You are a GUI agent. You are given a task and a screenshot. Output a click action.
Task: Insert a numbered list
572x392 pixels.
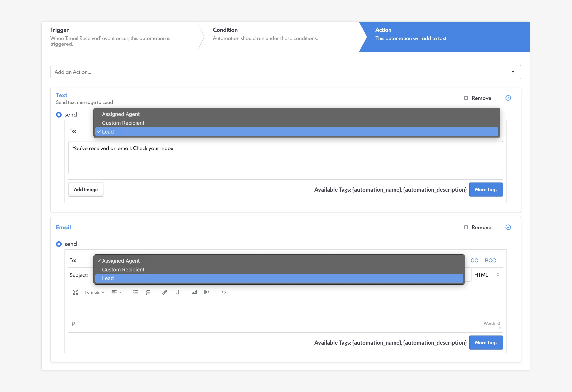(148, 292)
